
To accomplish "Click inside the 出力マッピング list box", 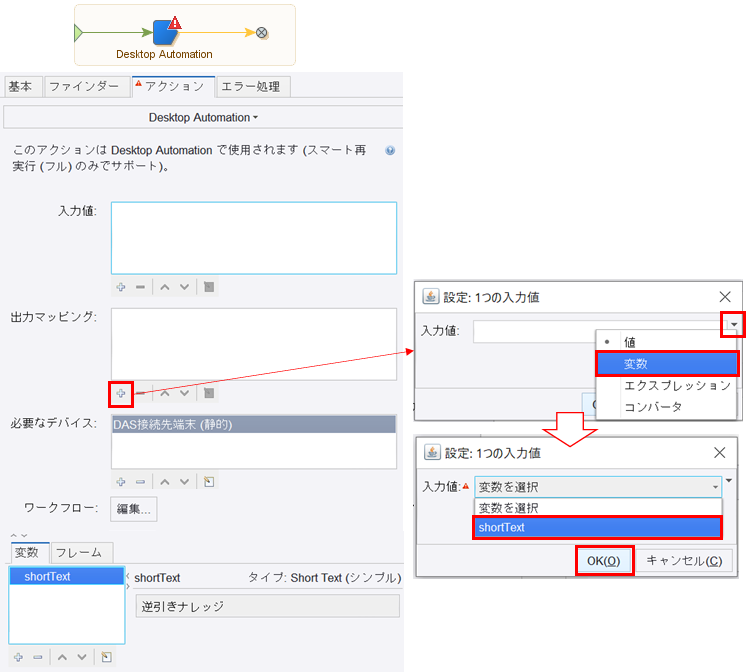I will pyautogui.click(x=254, y=344).
